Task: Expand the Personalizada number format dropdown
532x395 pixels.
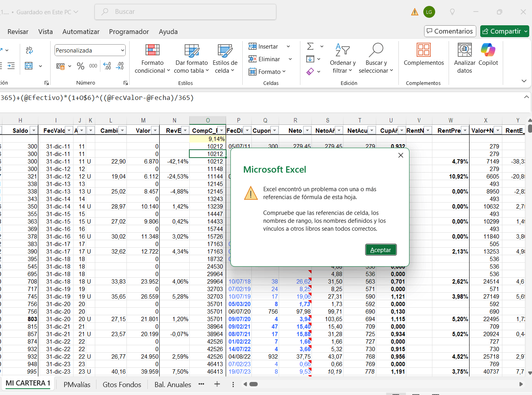Action: tap(123, 51)
